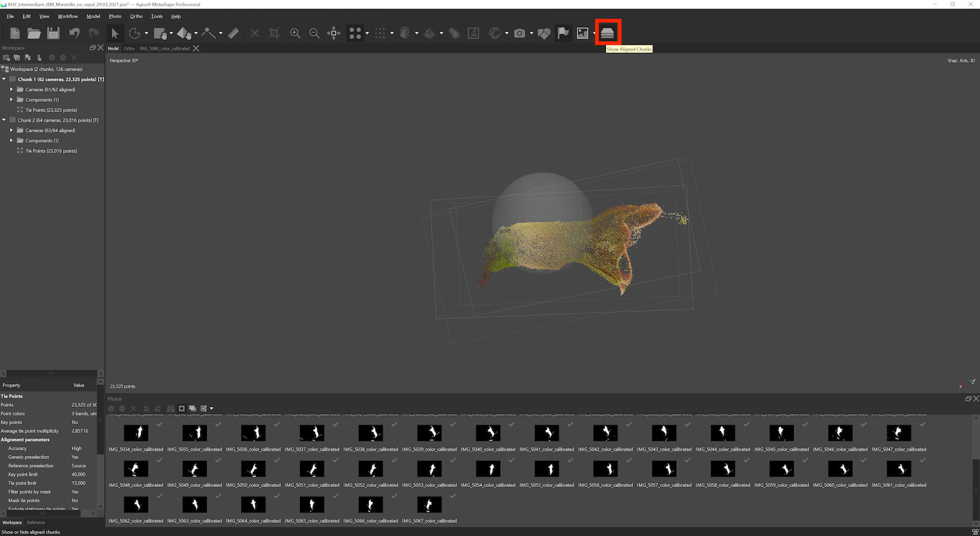Click the binoculars icon in Photos pane
Viewport: 980px width, 536px height.
click(170, 408)
